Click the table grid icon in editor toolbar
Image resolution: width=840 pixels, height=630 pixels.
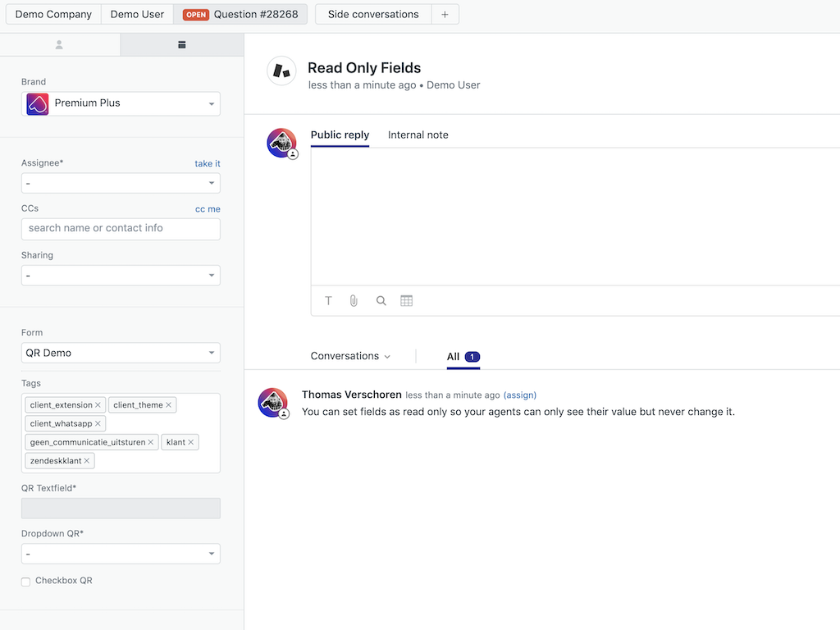pos(406,301)
